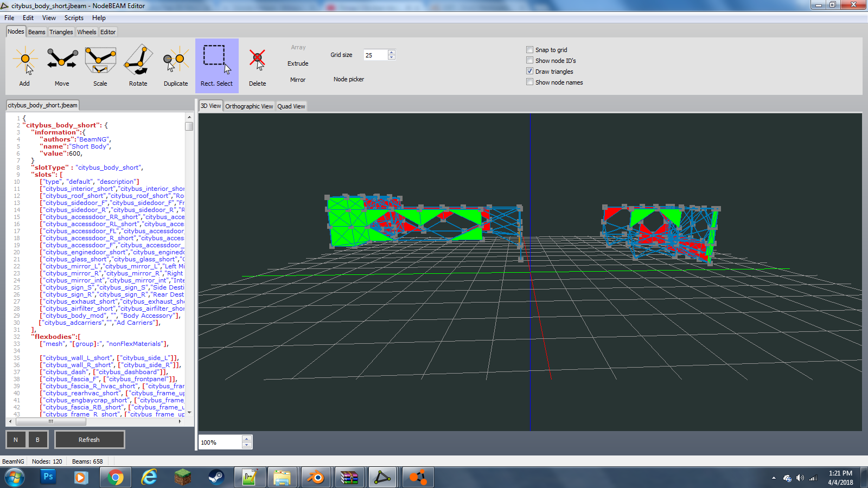This screenshot has width=868, height=488.
Task: Enable Show node ID's checkbox
Action: [529, 61]
